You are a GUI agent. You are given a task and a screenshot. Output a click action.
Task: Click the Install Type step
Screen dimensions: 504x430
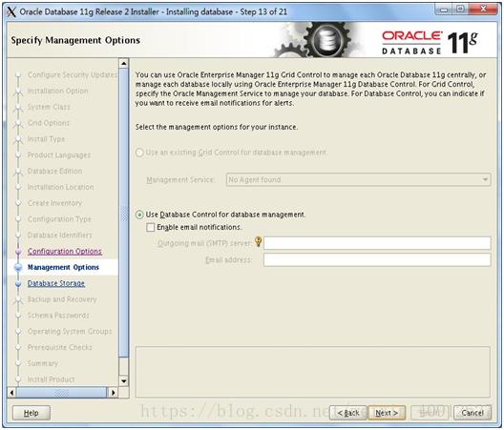pyautogui.click(x=46, y=139)
